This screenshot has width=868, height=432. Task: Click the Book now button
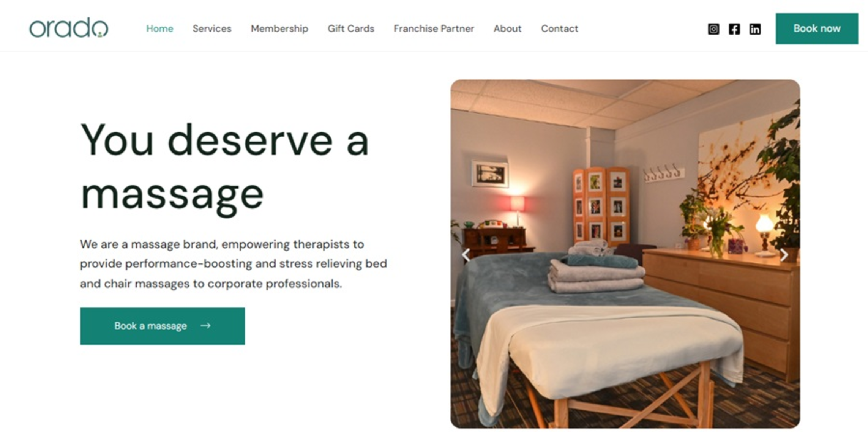pyautogui.click(x=817, y=28)
